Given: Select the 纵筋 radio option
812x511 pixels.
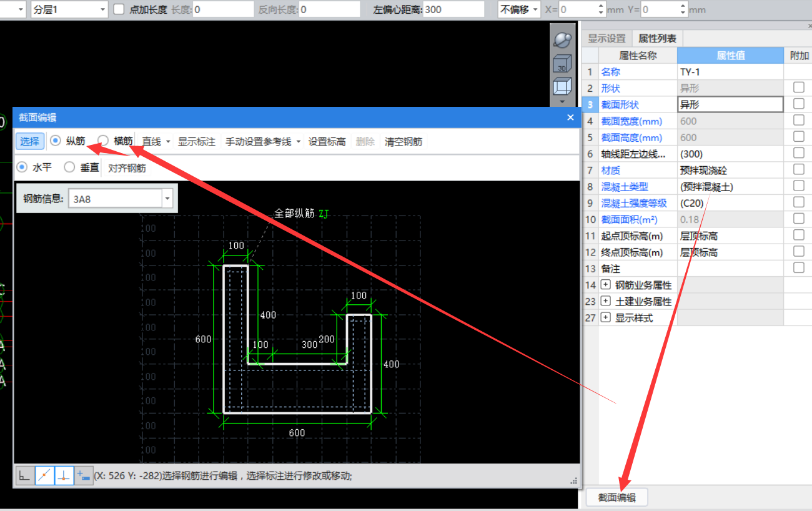Looking at the screenshot, I should pyautogui.click(x=55, y=141).
